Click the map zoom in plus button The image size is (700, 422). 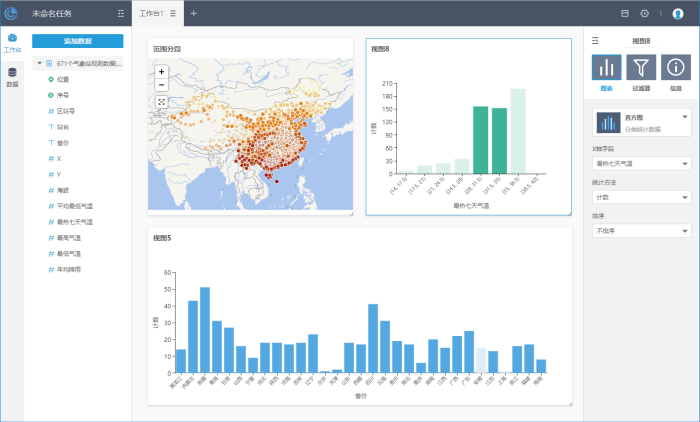click(x=161, y=72)
